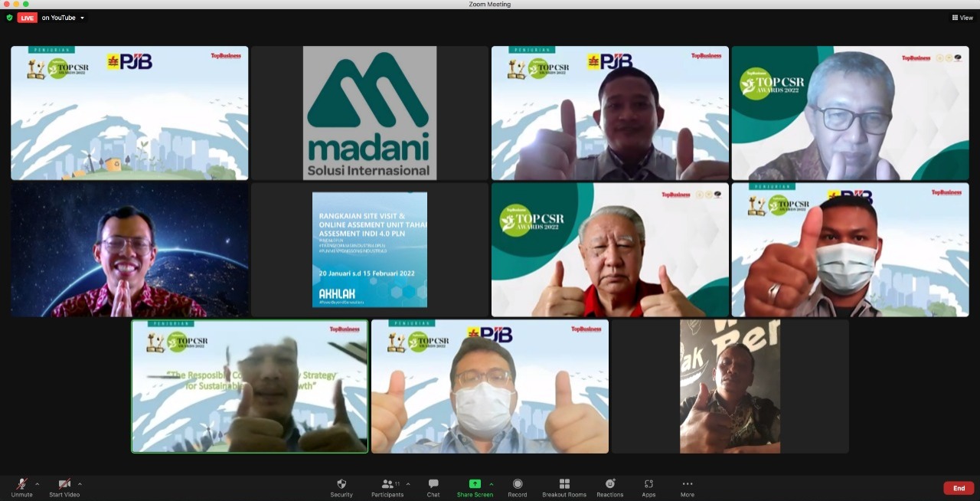Open the Apps panel
Image resolution: width=980 pixels, height=501 pixels.
click(648, 487)
